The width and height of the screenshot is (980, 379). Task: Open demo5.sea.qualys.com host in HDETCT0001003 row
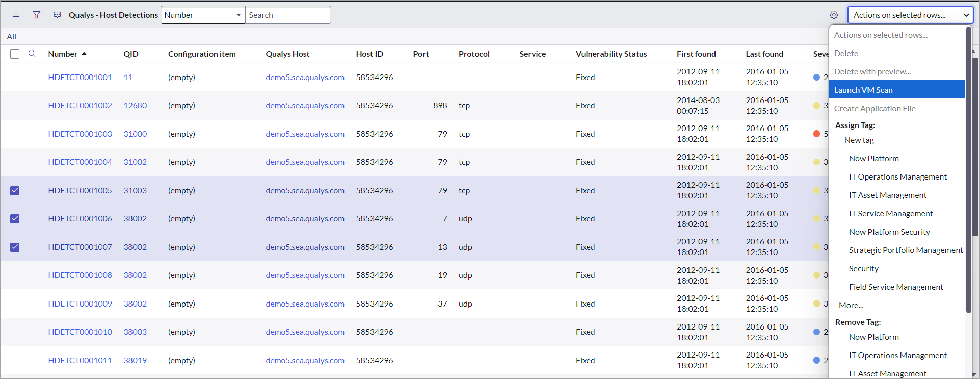[x=305, y=134]
